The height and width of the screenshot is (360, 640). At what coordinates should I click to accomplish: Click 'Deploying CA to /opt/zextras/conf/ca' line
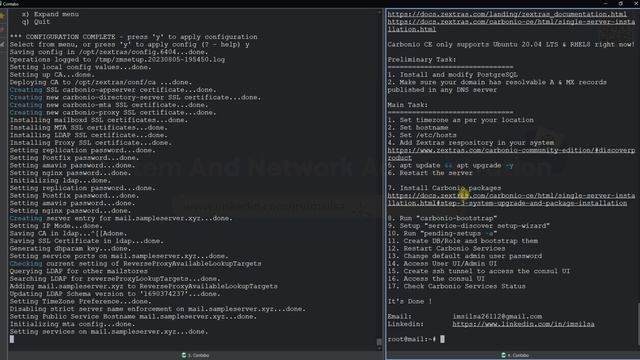coord(101,82)
